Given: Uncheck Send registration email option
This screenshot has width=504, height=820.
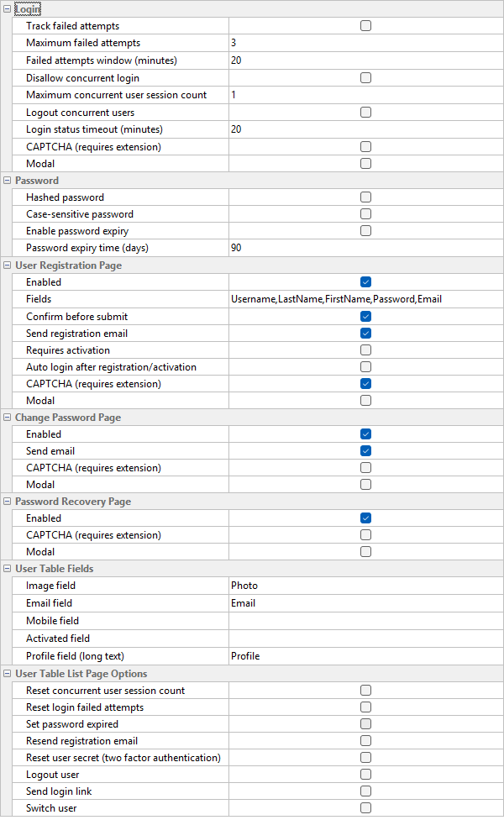Looking at the screenshot, I should click(x=365, y=334).
